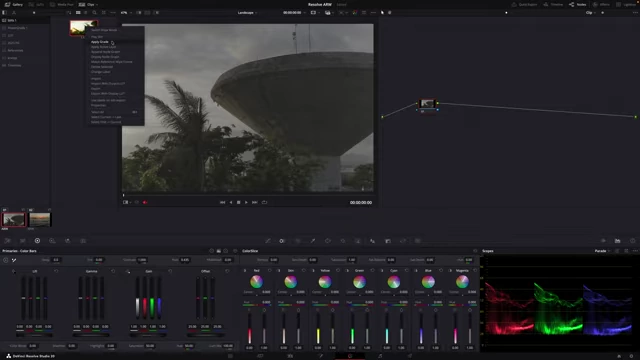640x360 pixels.
Task: Open the Tracker palette icon
Action: 343,241
